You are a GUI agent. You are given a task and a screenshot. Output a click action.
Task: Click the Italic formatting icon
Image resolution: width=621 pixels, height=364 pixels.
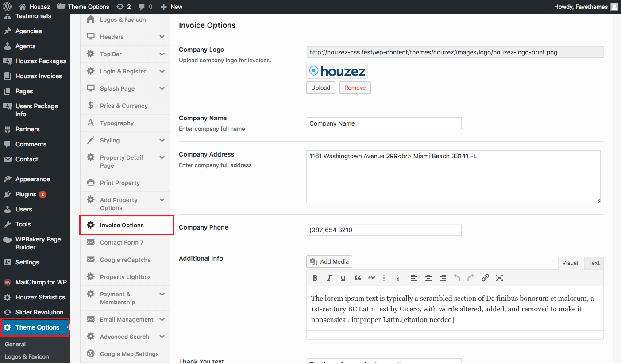(x=329, y=278)
